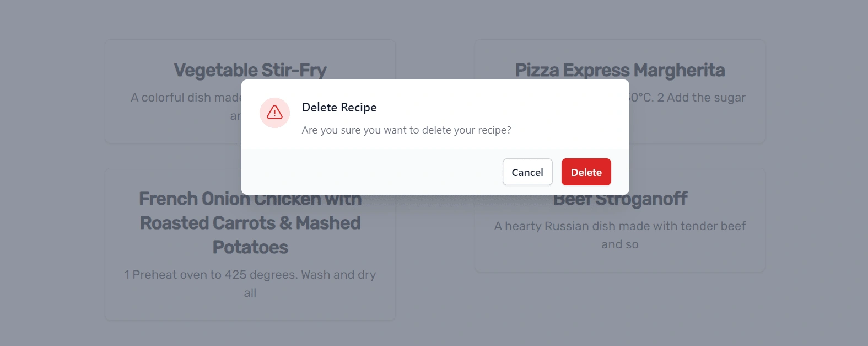The image size is (868, 346).
Task: Click the red warning triangle icon
Action: tap(274, 113)
